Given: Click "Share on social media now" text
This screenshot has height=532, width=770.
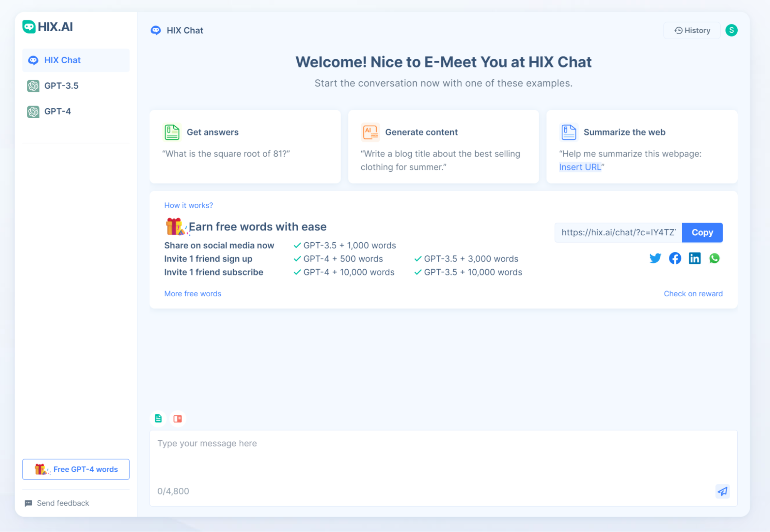Looking at the screenshot, I should [219, 245].
